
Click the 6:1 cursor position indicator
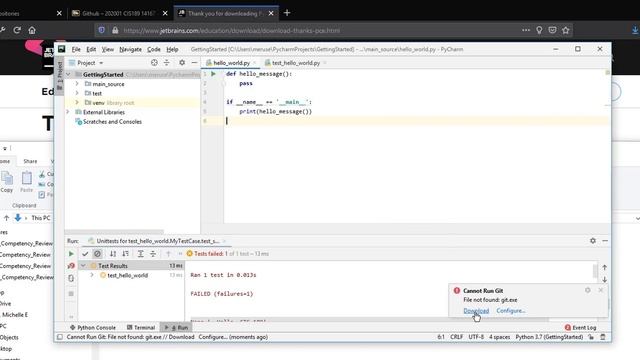(441, 337)
